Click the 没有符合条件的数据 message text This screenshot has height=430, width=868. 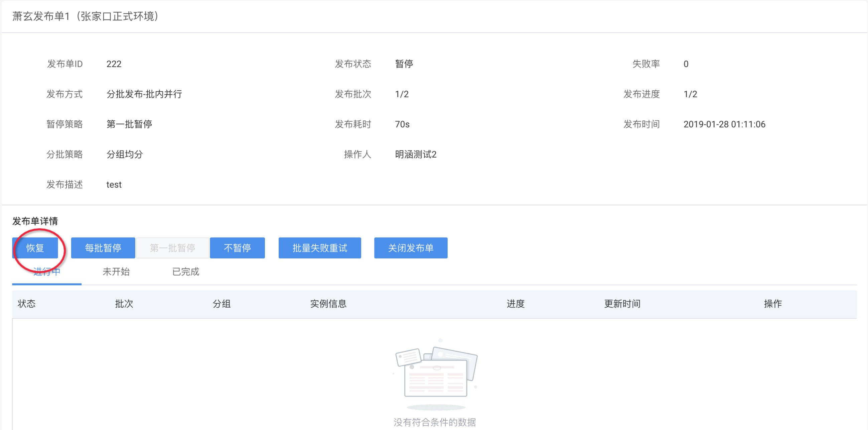434,422
